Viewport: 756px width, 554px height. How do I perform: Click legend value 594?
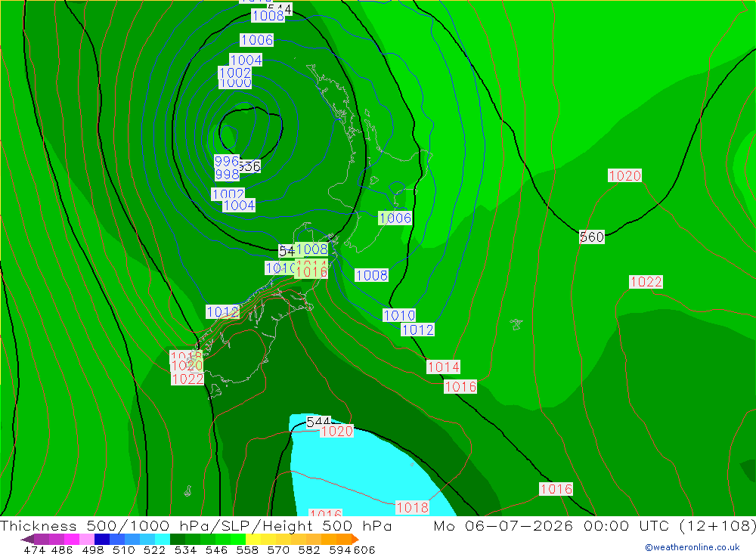pos(340,549)
